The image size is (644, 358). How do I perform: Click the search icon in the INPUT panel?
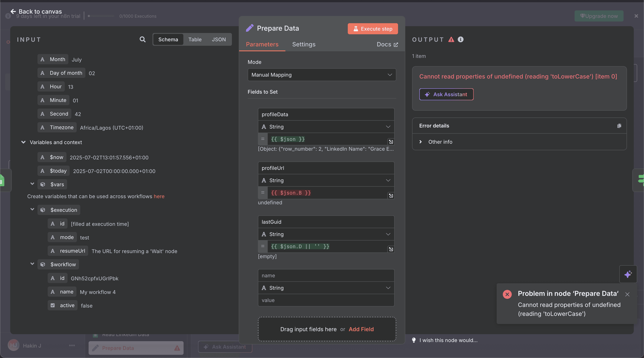click(142, 39)
